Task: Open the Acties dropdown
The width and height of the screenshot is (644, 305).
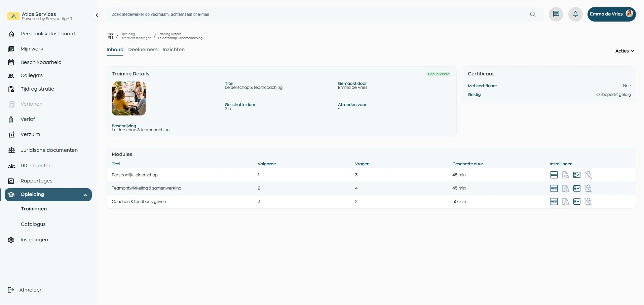Action: coord(624,51)
